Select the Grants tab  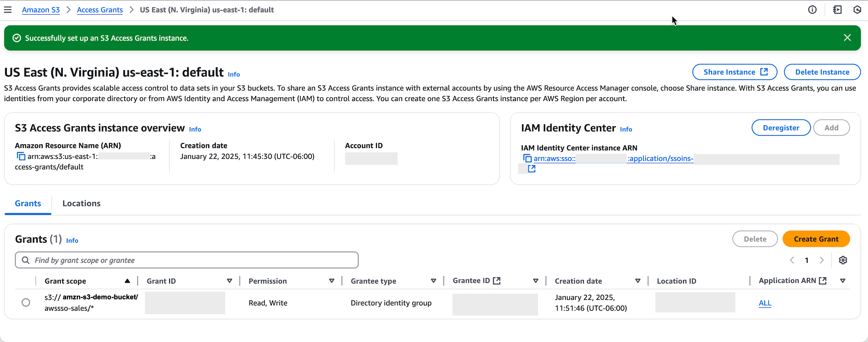28,203
